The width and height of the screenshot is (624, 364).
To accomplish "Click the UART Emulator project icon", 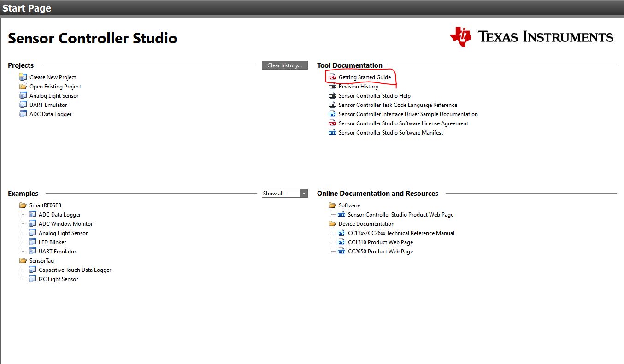I will [24, 105].
